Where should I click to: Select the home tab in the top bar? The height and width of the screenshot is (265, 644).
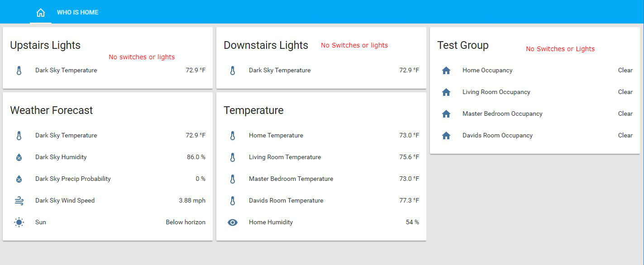40,12
